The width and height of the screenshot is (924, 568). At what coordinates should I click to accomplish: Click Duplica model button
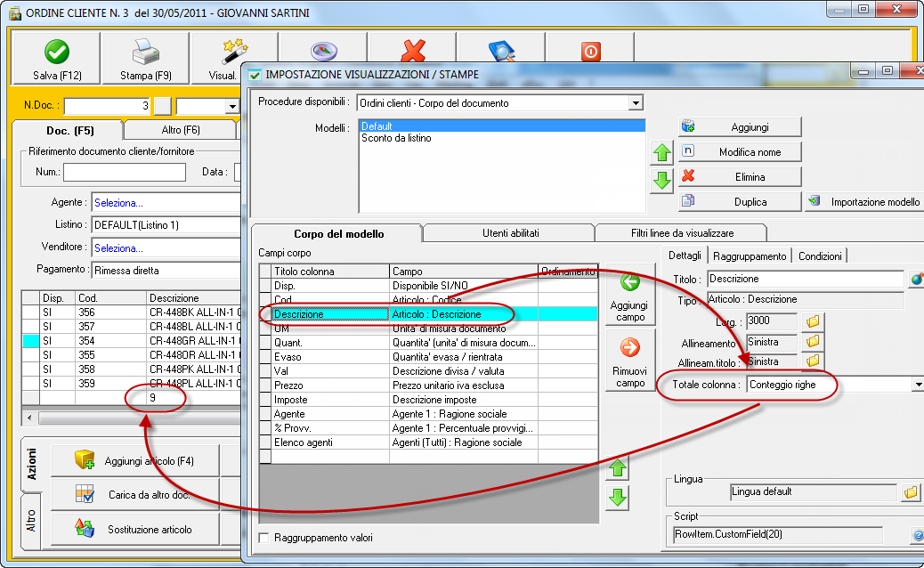click(740, 201)
